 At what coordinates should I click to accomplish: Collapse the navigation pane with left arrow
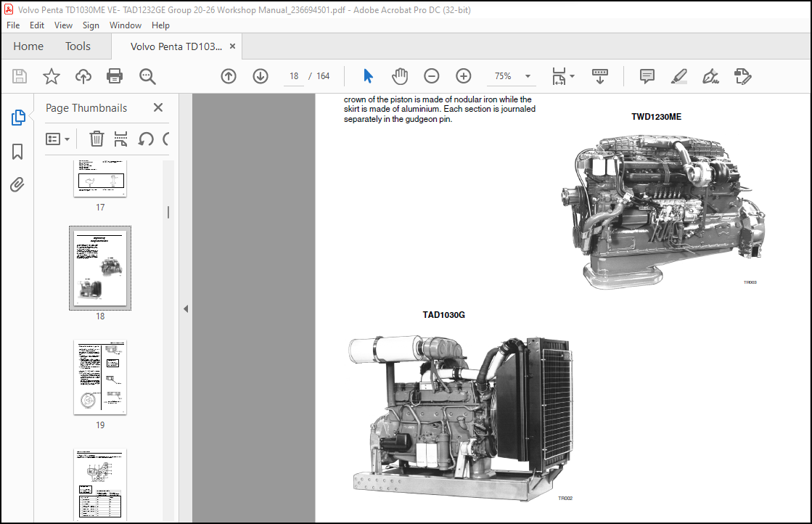pos(185,308)
